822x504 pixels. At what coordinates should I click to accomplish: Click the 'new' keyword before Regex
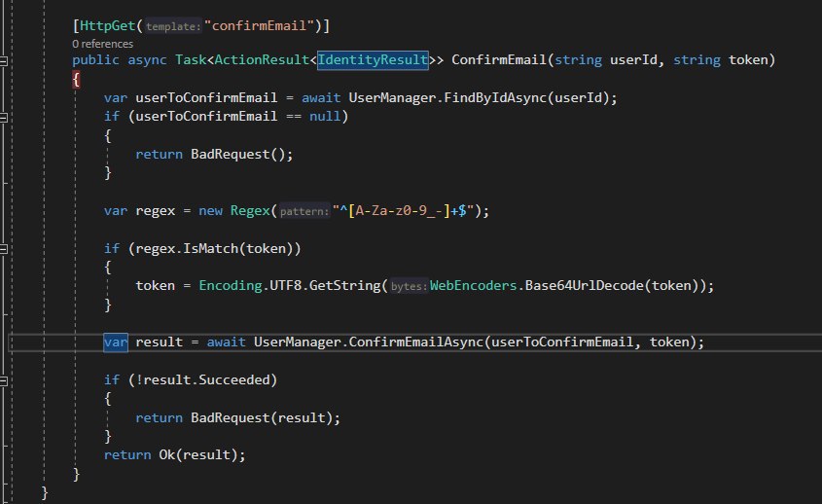(x=210, y=211)
